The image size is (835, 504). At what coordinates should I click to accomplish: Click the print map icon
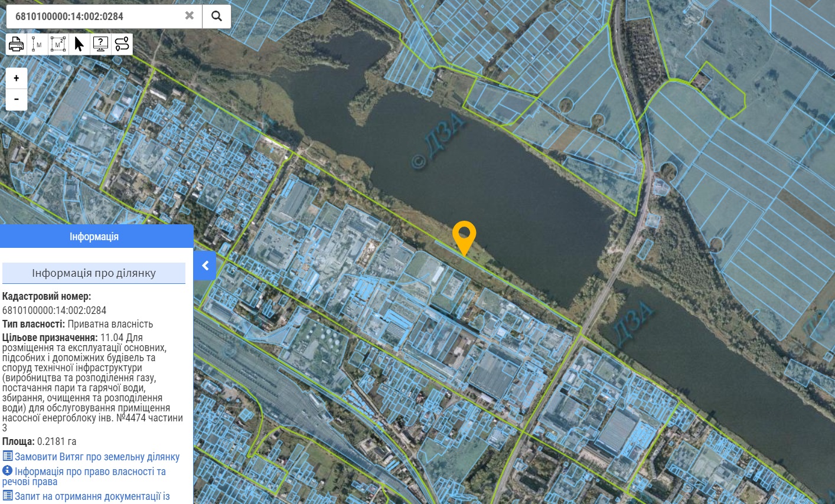coord(17,44)
